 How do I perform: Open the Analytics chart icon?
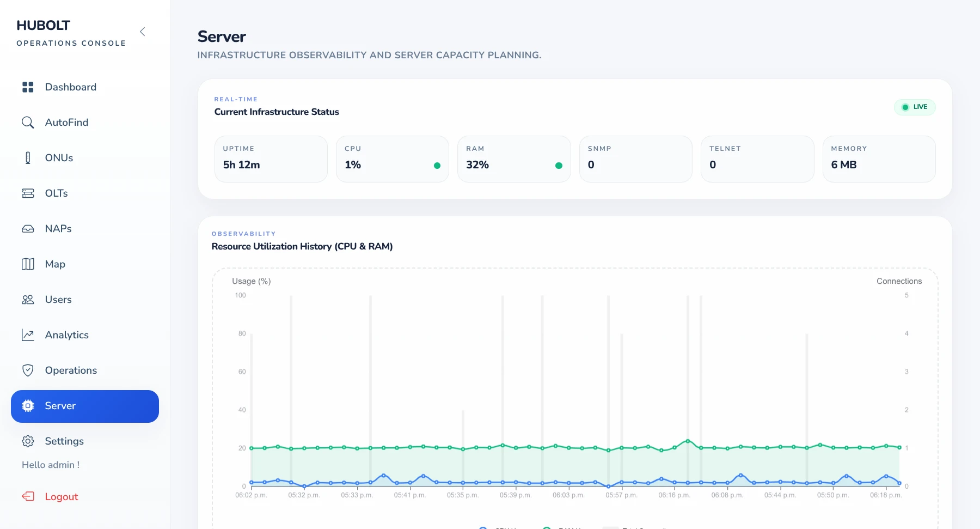point(28,335)
